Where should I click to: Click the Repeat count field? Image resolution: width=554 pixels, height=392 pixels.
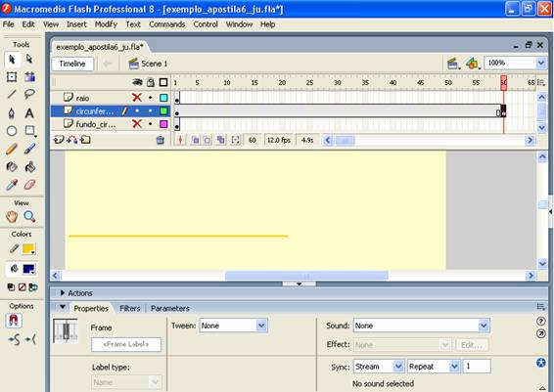pos(478,367)
